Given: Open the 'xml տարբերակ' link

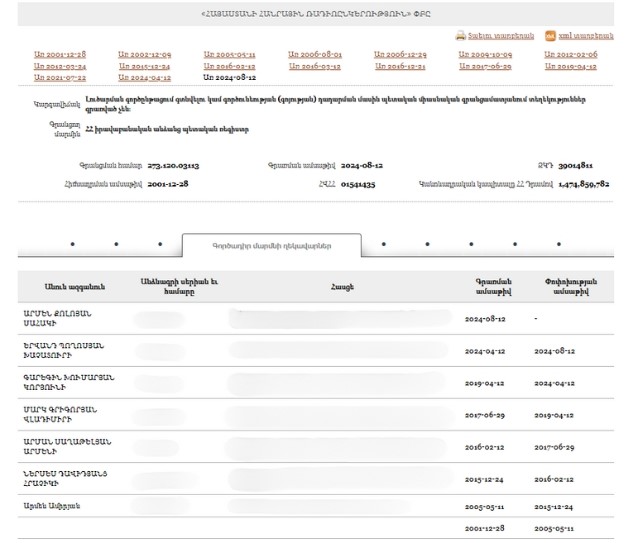Looking at the screenshot, I should pos(584,34).
